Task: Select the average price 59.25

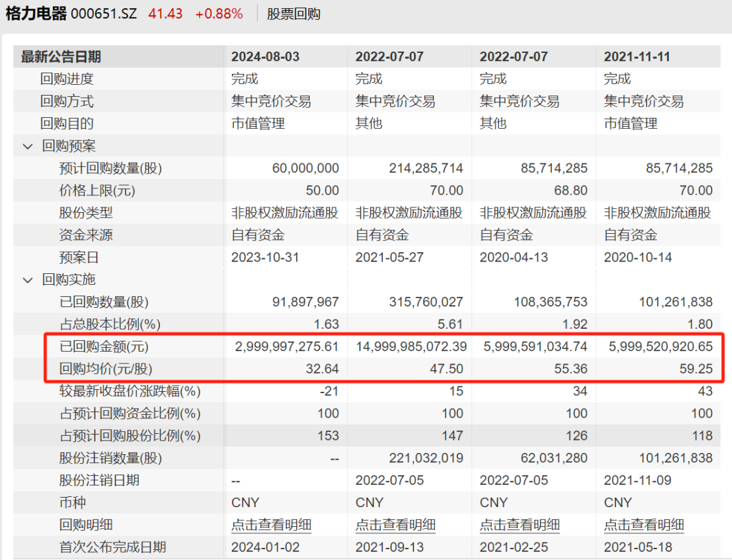Action: click(696, 369)
